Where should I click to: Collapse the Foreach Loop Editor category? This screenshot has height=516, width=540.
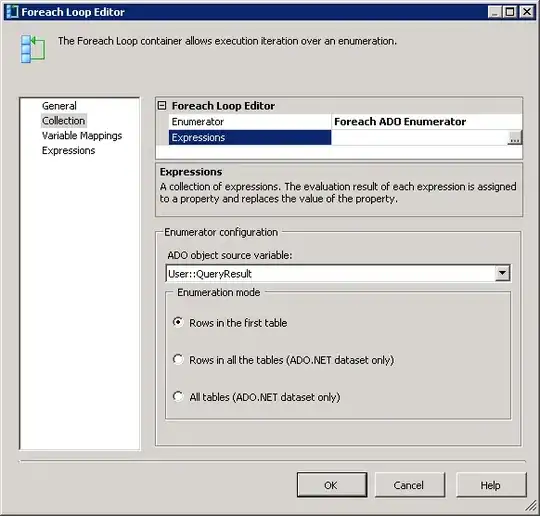162,105
